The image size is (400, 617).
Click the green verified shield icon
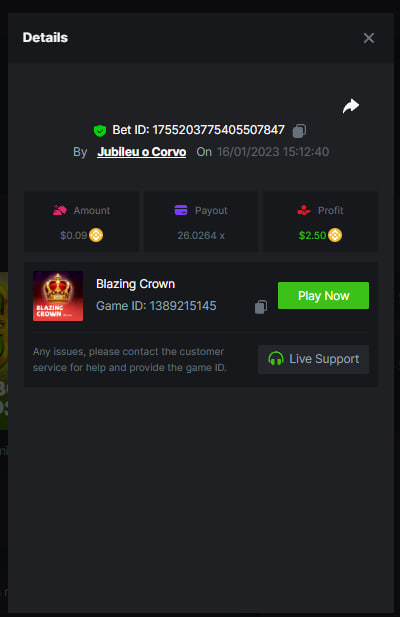100,130
